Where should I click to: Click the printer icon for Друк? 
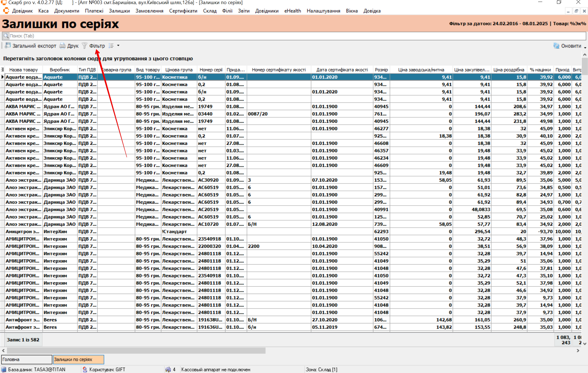point(63,46)
